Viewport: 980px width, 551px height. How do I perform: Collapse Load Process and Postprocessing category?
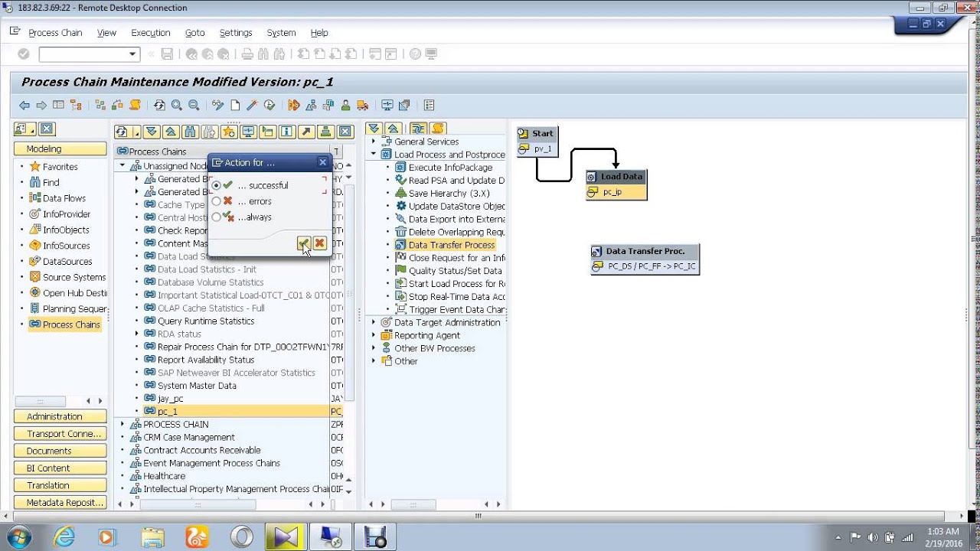coord(374,155)
